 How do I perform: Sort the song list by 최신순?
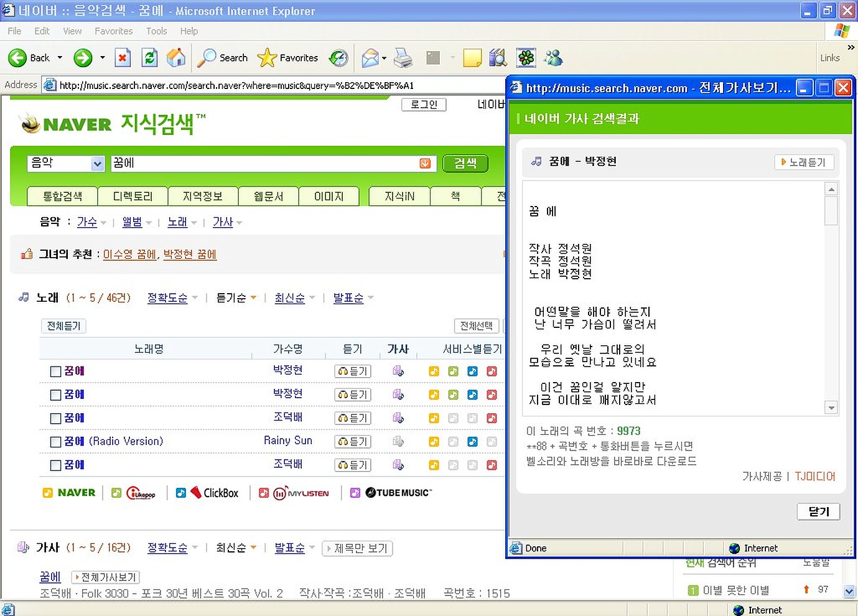[290, 298]
